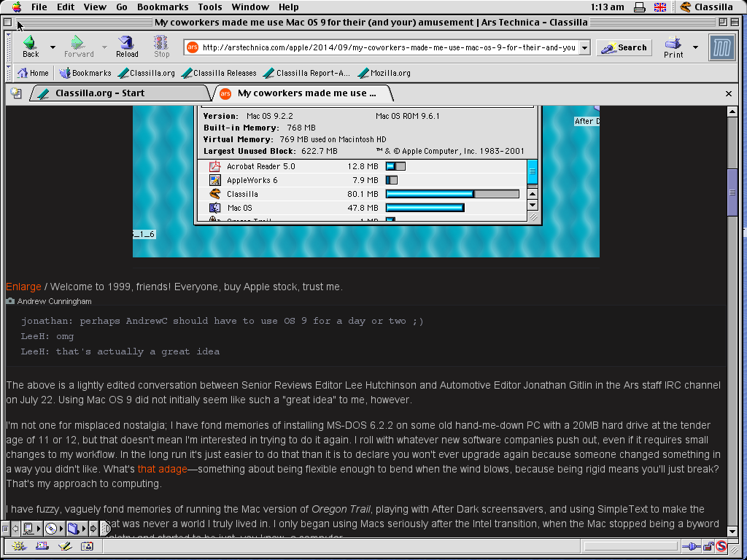Click the page scrollbar down arrow
Viewport: 747px width, 560px height.
732,531
